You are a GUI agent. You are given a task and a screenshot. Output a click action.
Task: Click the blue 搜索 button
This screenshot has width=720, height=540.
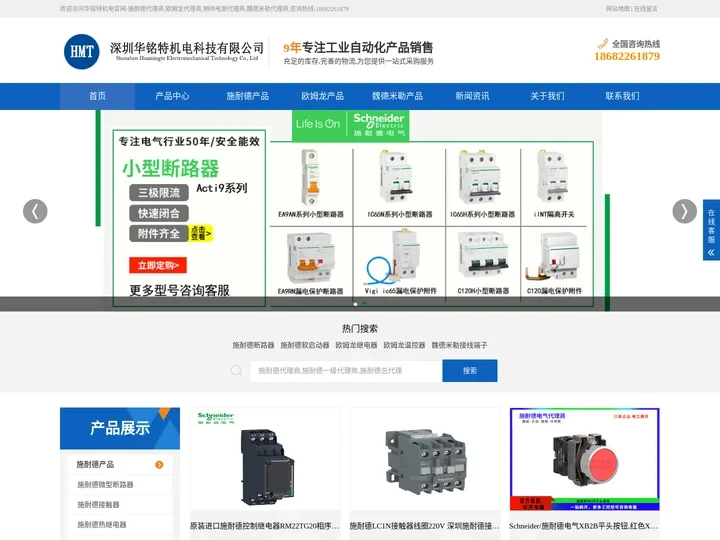click(x=470, y=371)
